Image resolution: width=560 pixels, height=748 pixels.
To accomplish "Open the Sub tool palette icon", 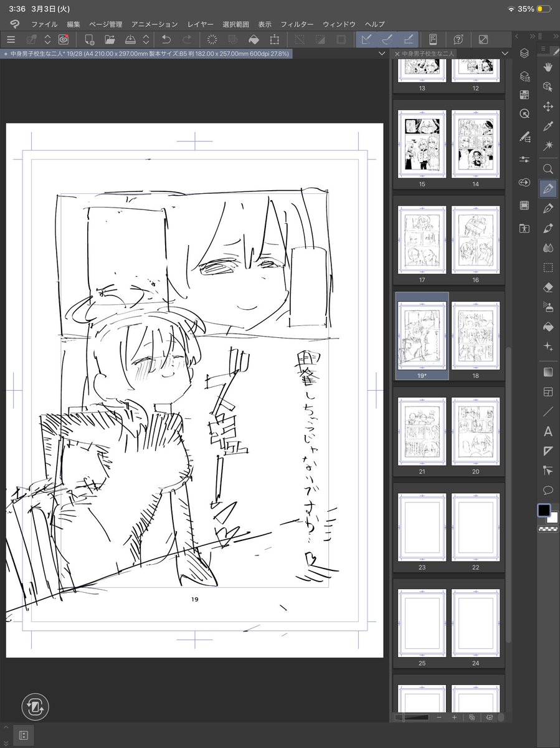I will click(524, 137).
